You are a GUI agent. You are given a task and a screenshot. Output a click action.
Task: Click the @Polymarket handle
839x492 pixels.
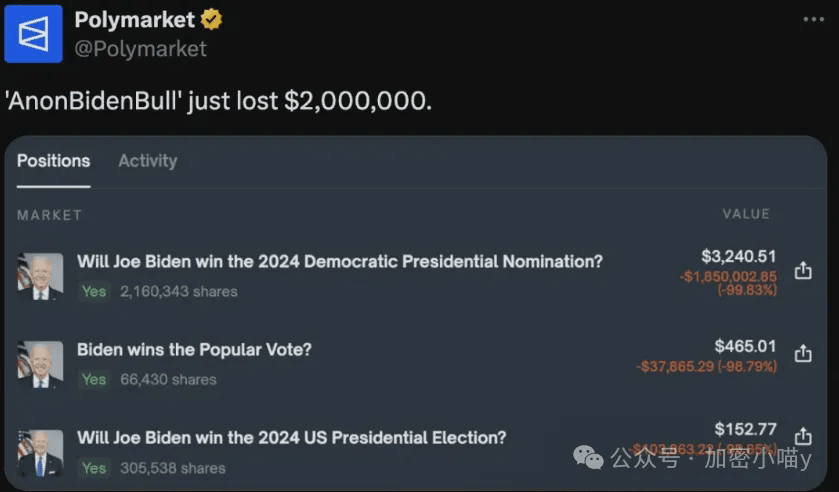point(140,48)
